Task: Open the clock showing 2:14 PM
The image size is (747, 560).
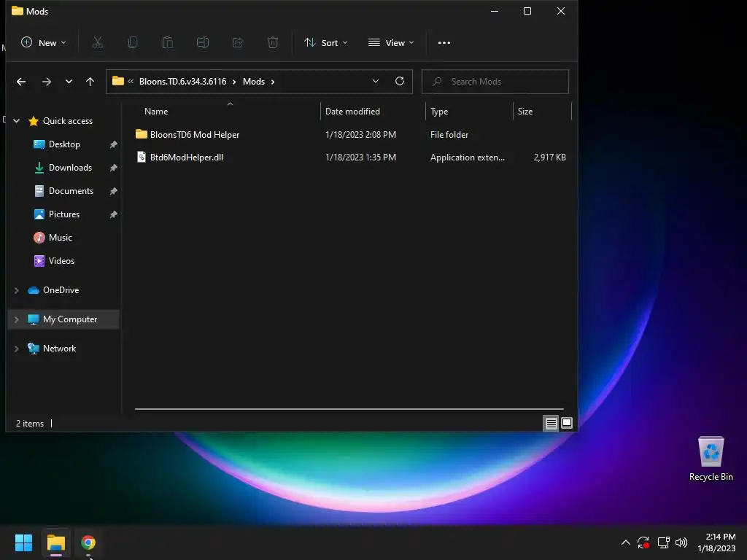Action: (716, 542)
